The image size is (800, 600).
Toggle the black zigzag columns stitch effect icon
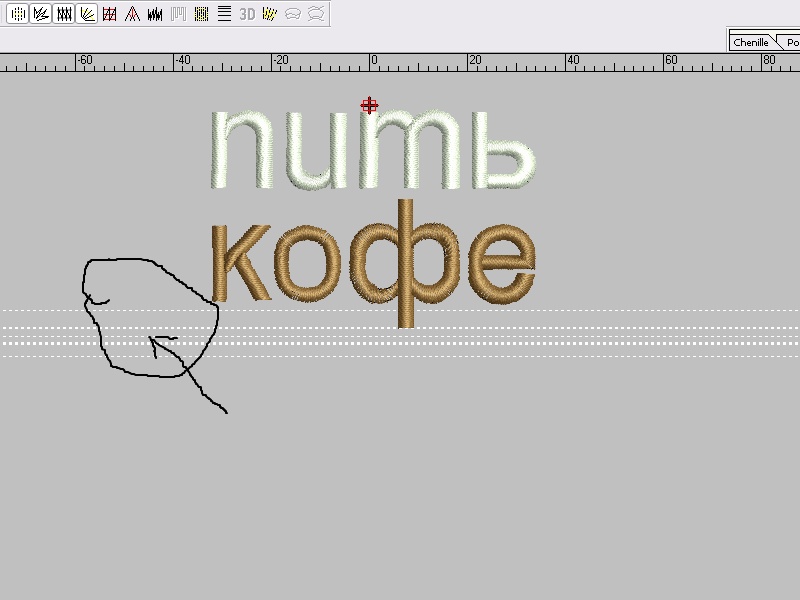[x=64, y=14]
